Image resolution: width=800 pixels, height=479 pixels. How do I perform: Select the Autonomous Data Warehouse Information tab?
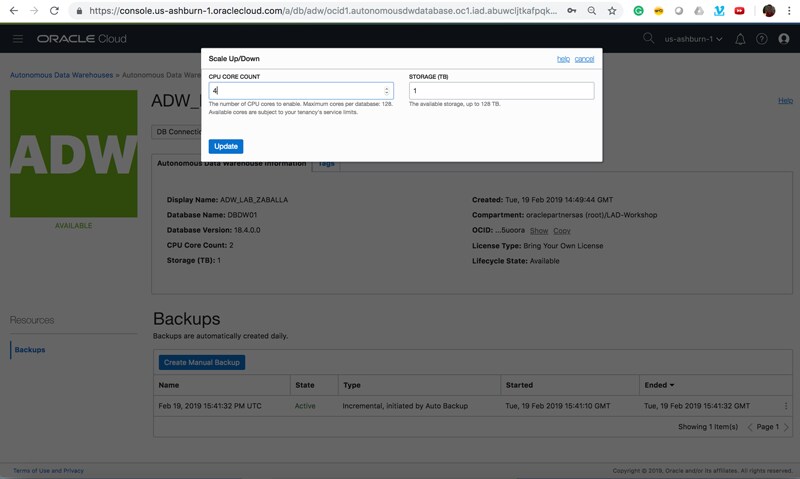(231, 164)
